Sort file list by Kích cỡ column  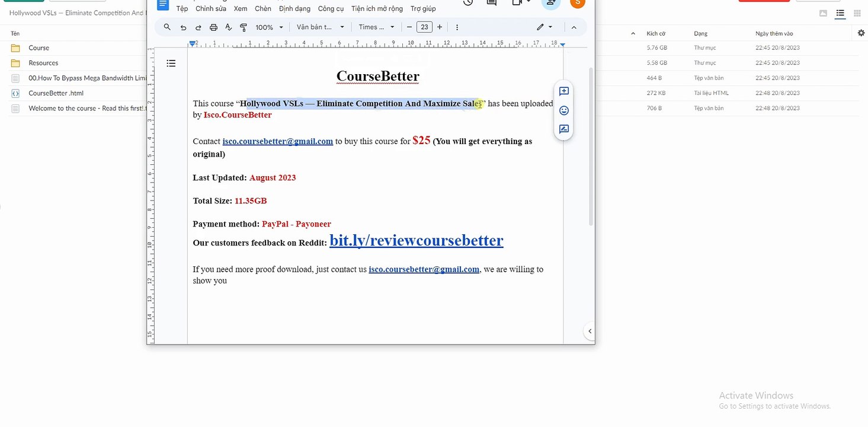click(656, 34)
